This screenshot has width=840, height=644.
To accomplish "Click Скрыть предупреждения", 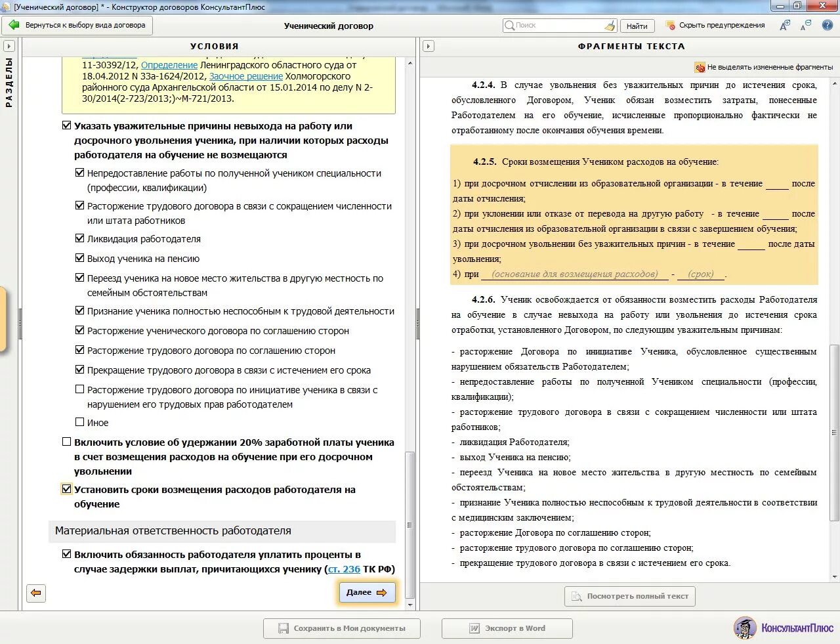I will (722, 26).
